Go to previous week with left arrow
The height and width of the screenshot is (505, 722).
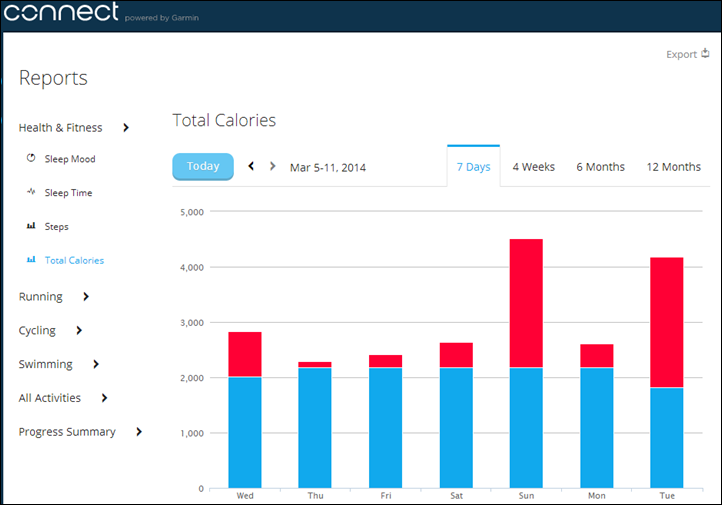[x=251, y=166]
